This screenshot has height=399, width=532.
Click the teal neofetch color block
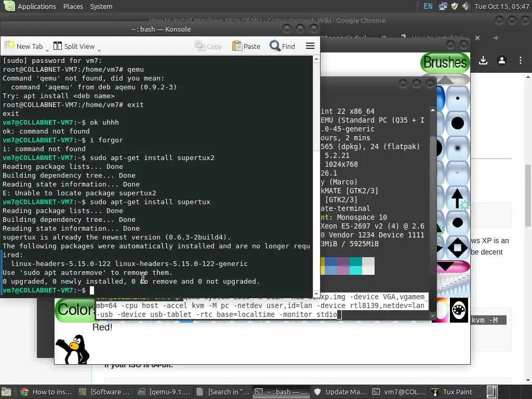coord(355,265)
